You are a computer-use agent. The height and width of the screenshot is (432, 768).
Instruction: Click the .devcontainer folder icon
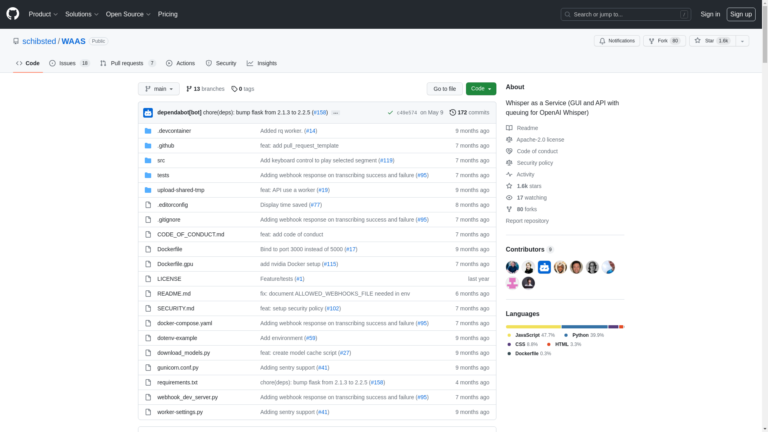[148, 131]
